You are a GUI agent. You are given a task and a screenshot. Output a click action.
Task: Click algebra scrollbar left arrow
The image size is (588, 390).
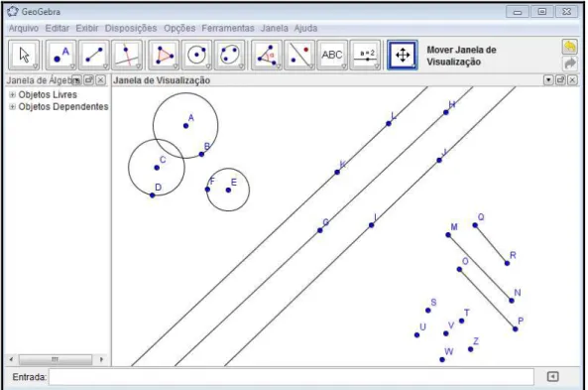(x=11, y=359)
